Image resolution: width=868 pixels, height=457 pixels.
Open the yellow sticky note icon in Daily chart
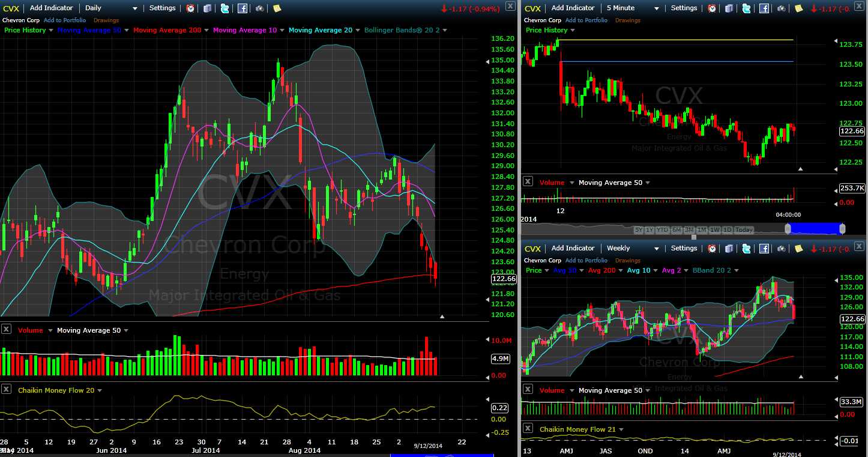(x=277, y=8)
